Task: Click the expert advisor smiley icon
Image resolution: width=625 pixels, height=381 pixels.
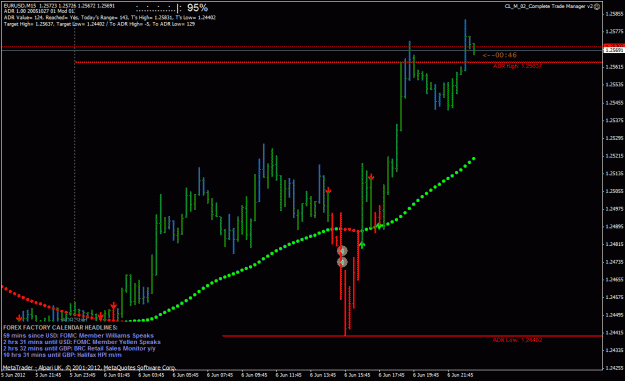Action: 597,6
